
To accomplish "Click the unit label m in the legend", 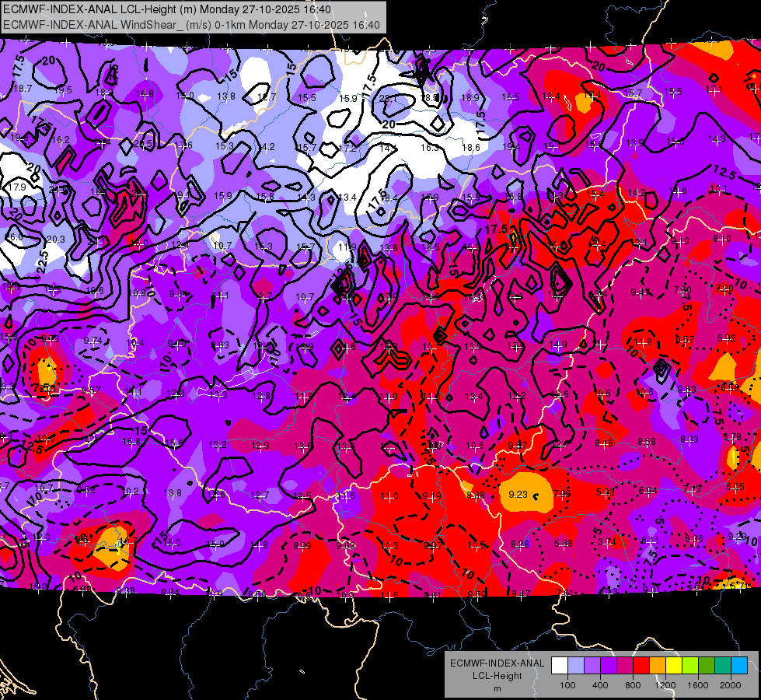I will tap(497, 689).
